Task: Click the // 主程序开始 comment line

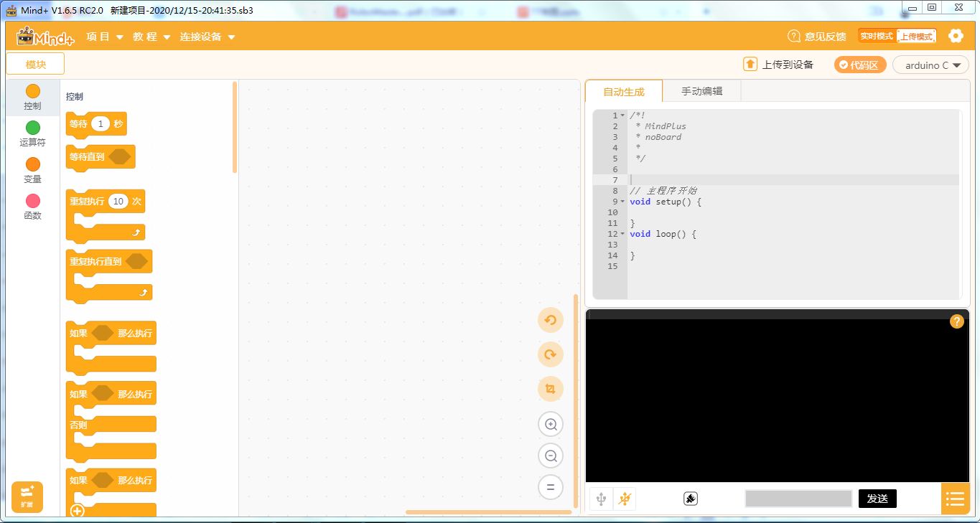Action: click(663, 191)
